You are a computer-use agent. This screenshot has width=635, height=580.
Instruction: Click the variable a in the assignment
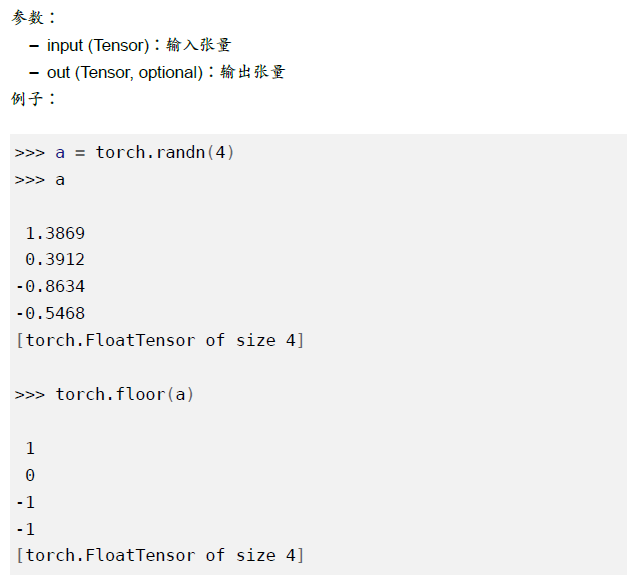pyautogui.click(x=60, y=153)
